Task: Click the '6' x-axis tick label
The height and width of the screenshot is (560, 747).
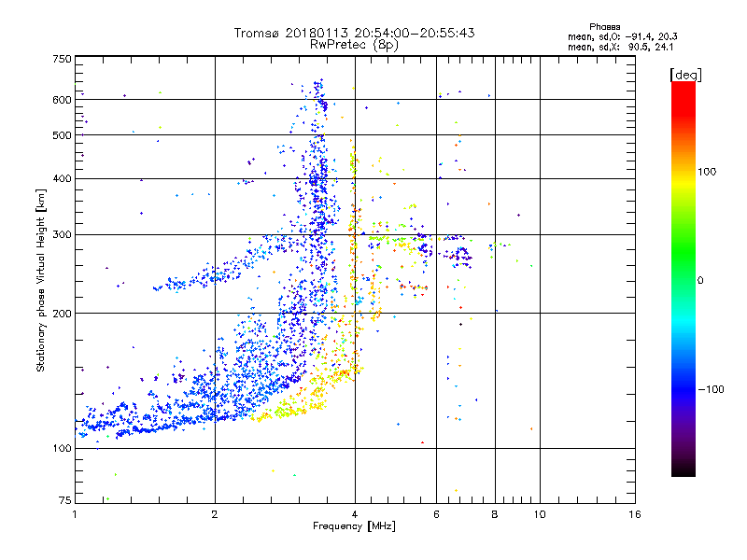Action: pos(436,514)
